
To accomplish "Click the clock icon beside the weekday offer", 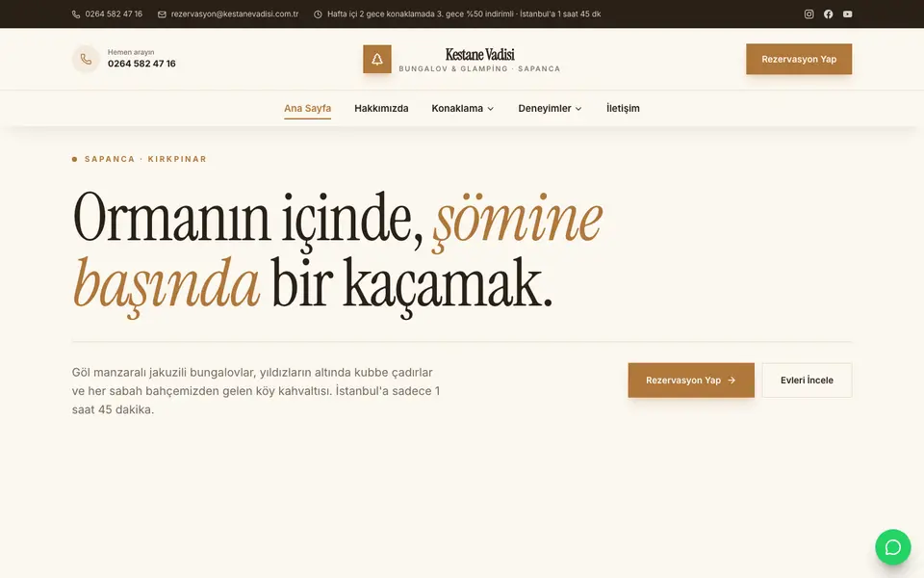I will [x=318, y=14].
